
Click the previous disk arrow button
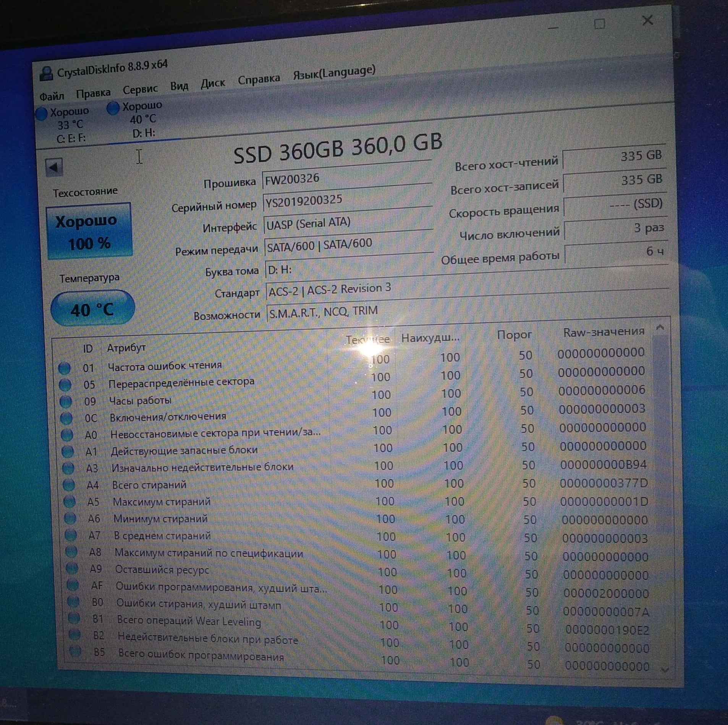(54, 167)
